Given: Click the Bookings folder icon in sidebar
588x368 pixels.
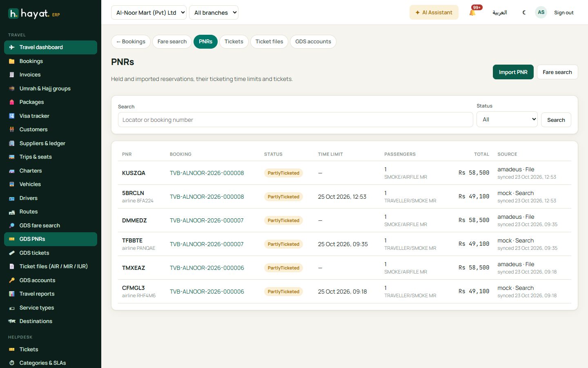Looking at the screenshot, I should (12, 61).
